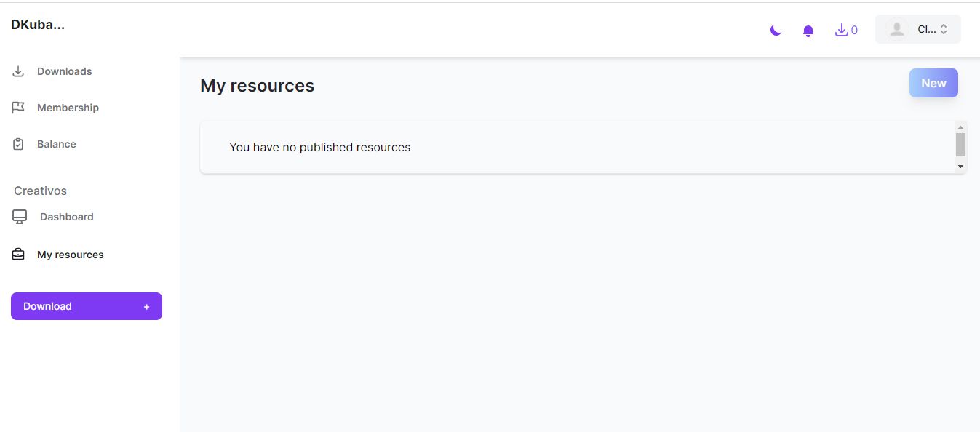Click the download counter icon in header
This screenshot has height=432, width=980.
(842, 30)
